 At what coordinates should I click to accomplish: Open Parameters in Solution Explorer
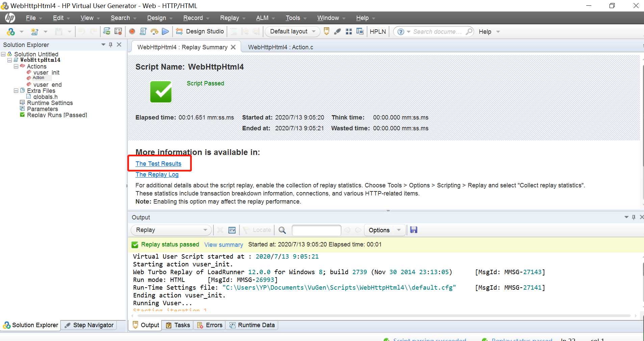coord(42,109)
